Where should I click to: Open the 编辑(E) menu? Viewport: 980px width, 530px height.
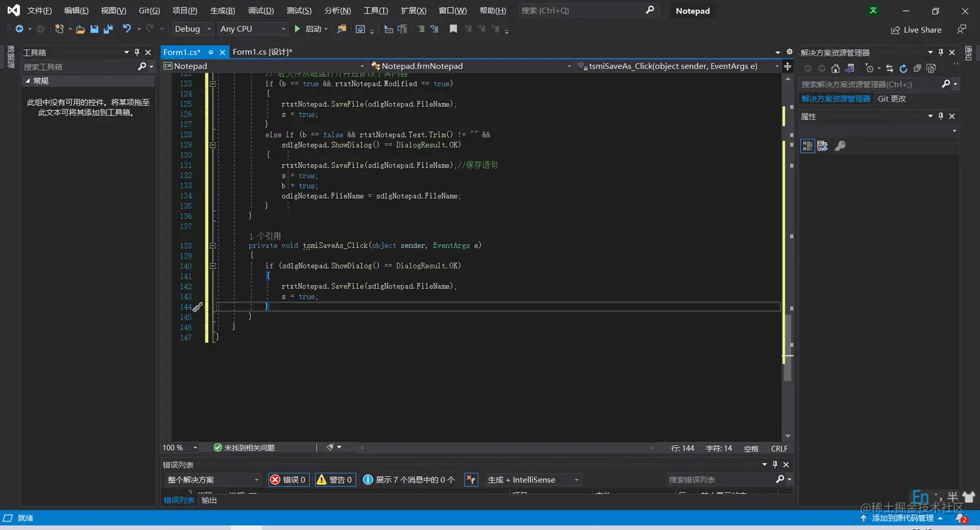76,10
